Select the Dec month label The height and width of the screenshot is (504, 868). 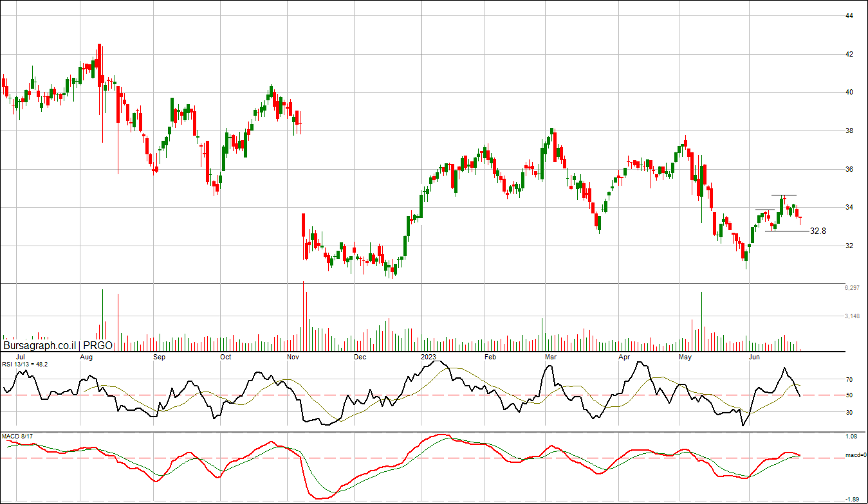(360, 356)
